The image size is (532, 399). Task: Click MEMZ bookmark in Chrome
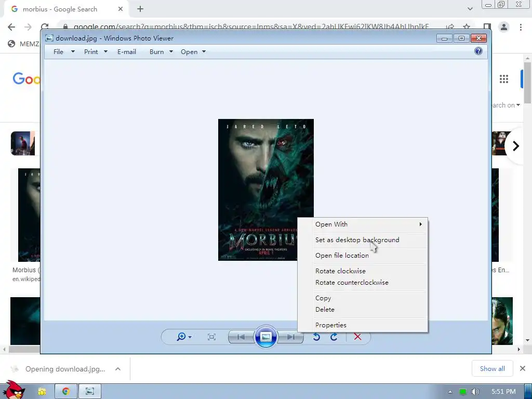[x=24, y=44]
